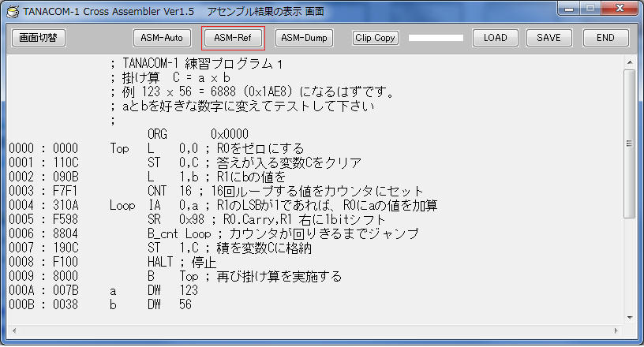Click the horizontal scrollbar track
Image resolution: width=644 pixels, height=347 pixels.
pos(315,330)
